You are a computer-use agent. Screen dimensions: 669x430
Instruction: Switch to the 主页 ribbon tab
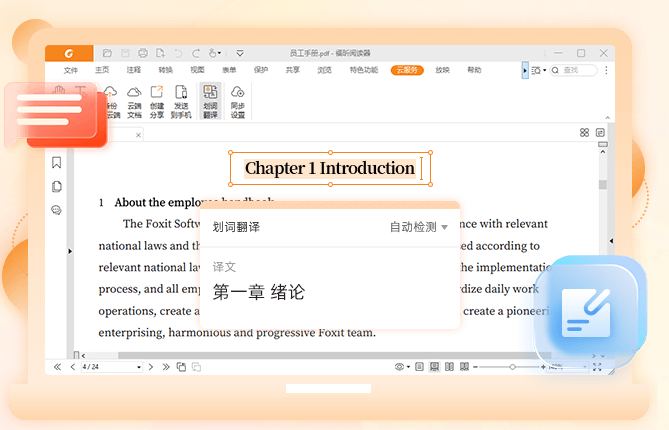tap(102, 70)
